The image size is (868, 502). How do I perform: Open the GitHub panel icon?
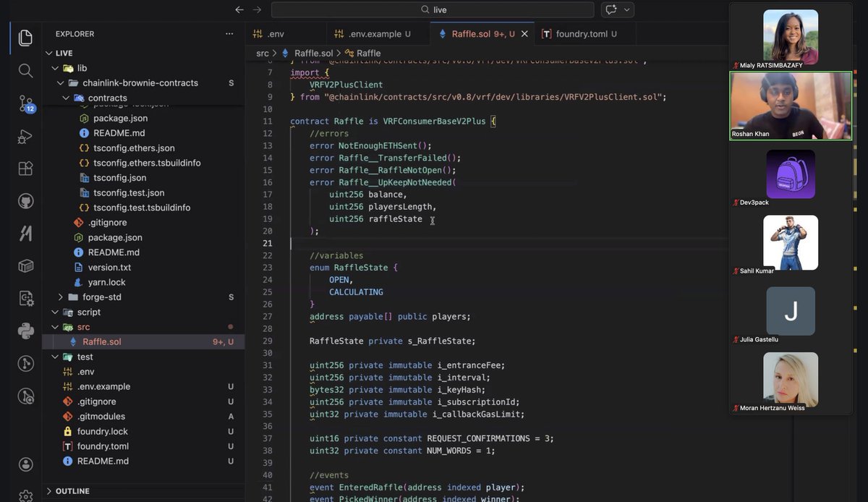click(25, 201)
